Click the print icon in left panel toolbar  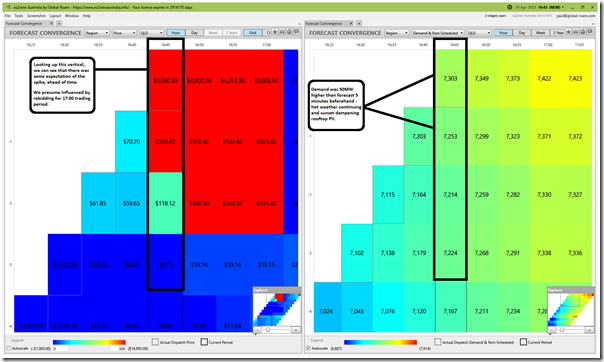tap(282, 32)
